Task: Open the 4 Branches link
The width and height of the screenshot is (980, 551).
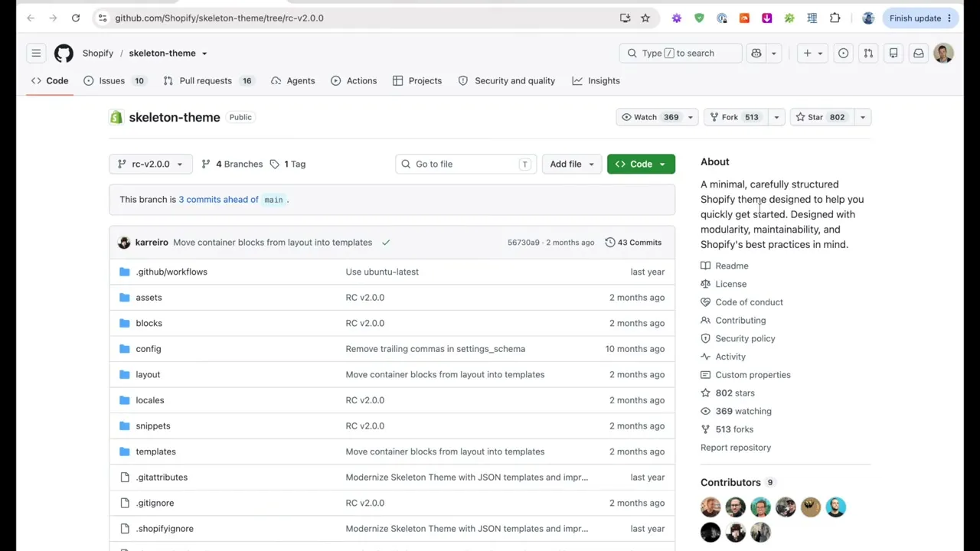Action: point(232,164)
